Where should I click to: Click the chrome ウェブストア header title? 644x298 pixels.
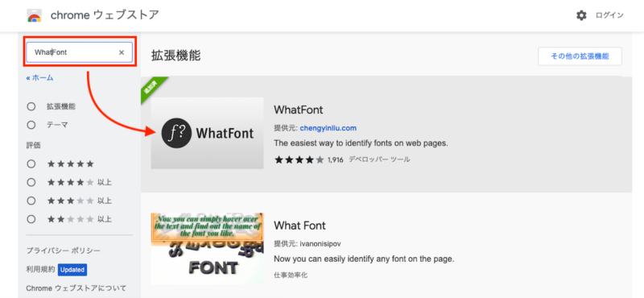click(x=105, y=15)
